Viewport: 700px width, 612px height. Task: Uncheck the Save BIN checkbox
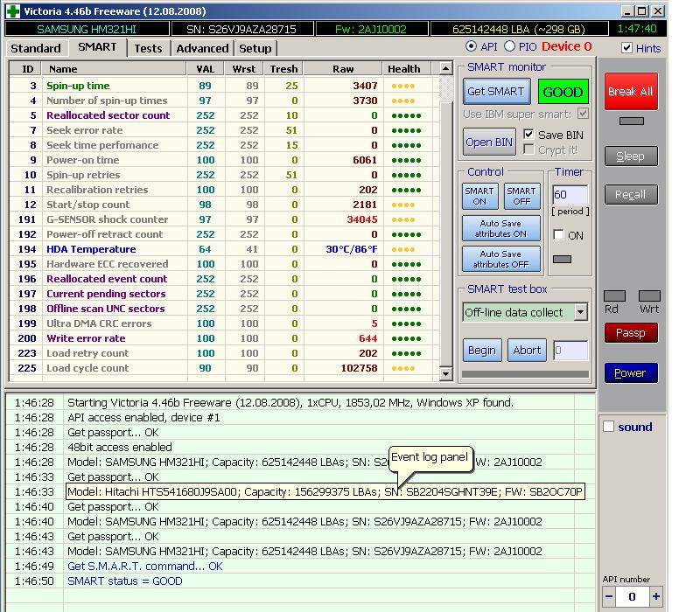click(x=528, y=135)
